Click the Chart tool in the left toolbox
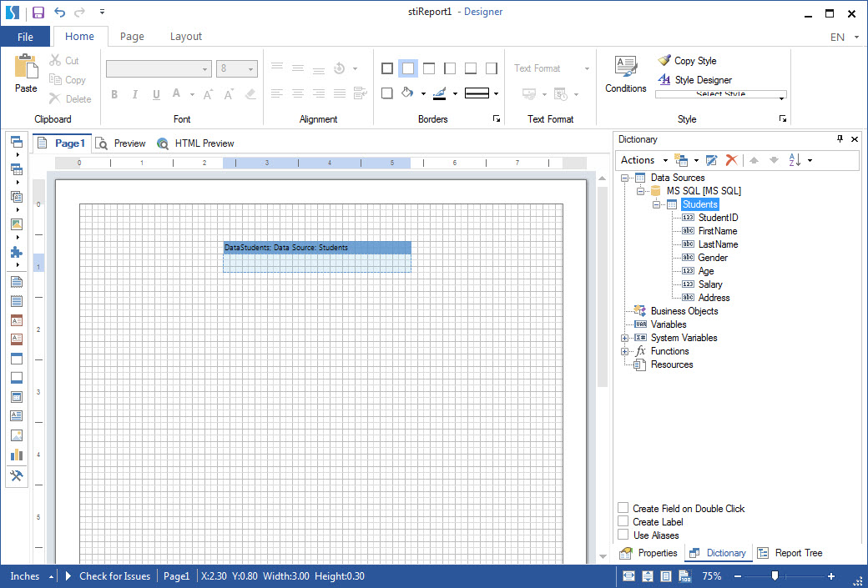Viewport: 868px width, 588px height. click(x=17, y=454)
